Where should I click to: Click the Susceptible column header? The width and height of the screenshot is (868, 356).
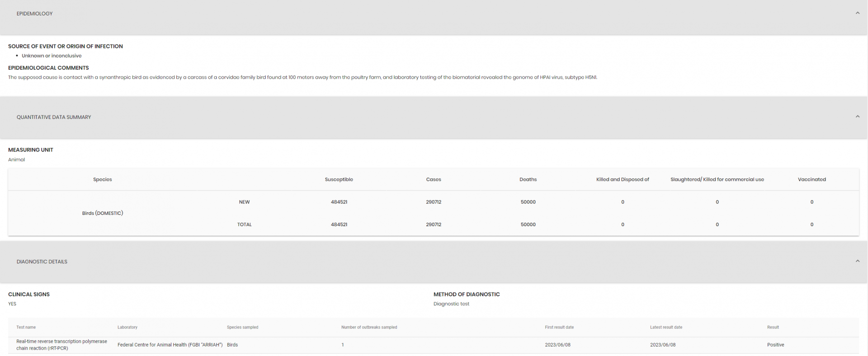coord(339,180)
